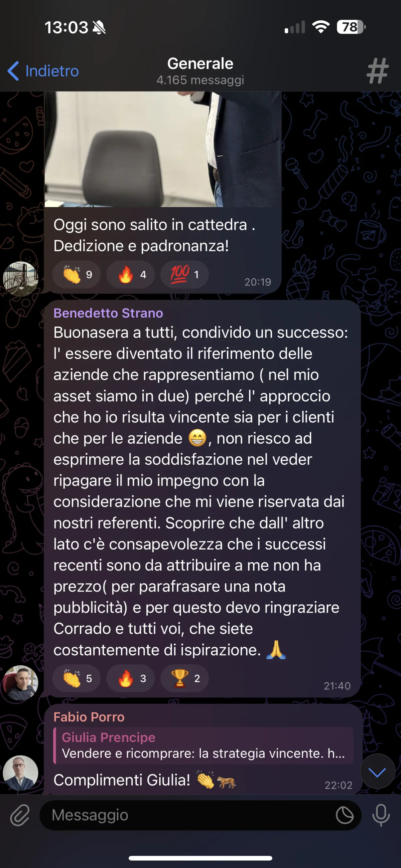
Task: Tap the paperclip attachment icon
Action: 20,815
